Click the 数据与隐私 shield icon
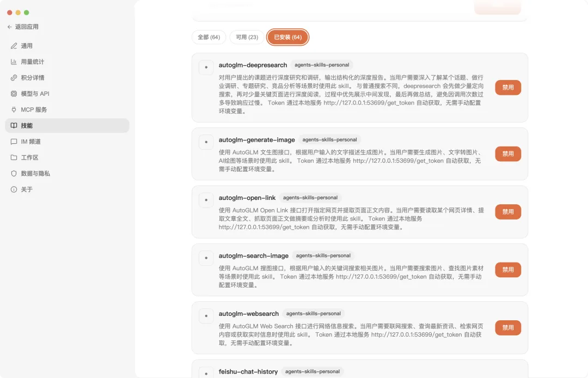The height and width of the screenshot is (378, 588). 14,174
